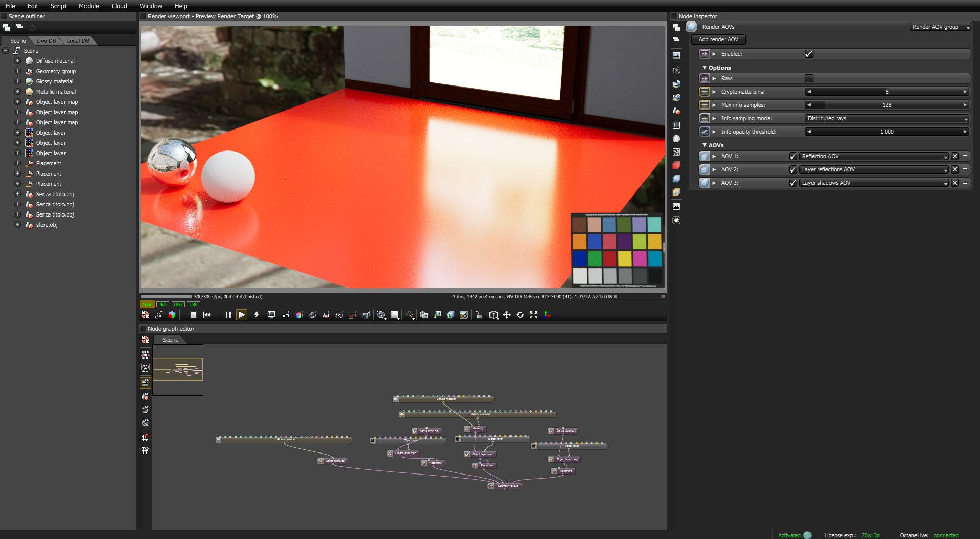
Task: Select the auto focus picker (AF)
Action: (286, 315)
